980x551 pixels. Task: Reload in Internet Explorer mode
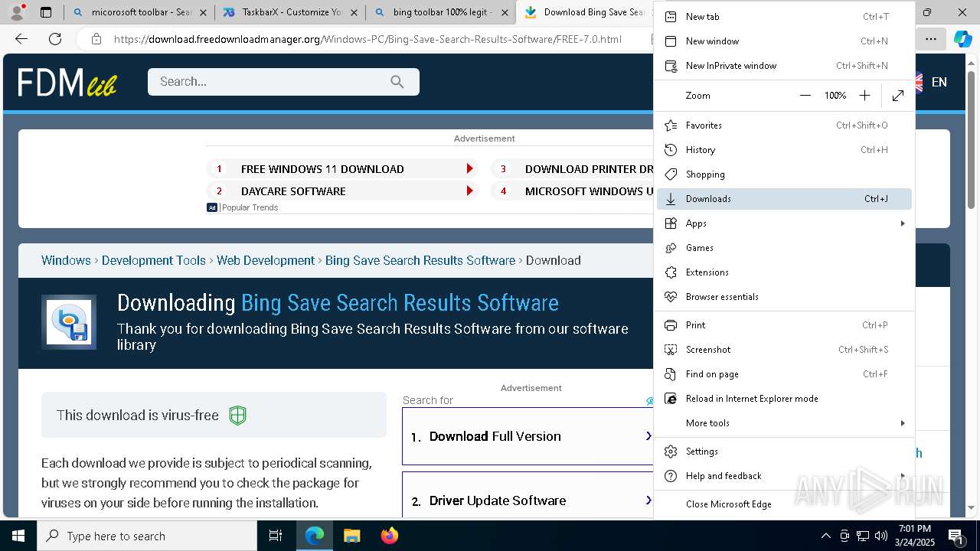(784, 399)
